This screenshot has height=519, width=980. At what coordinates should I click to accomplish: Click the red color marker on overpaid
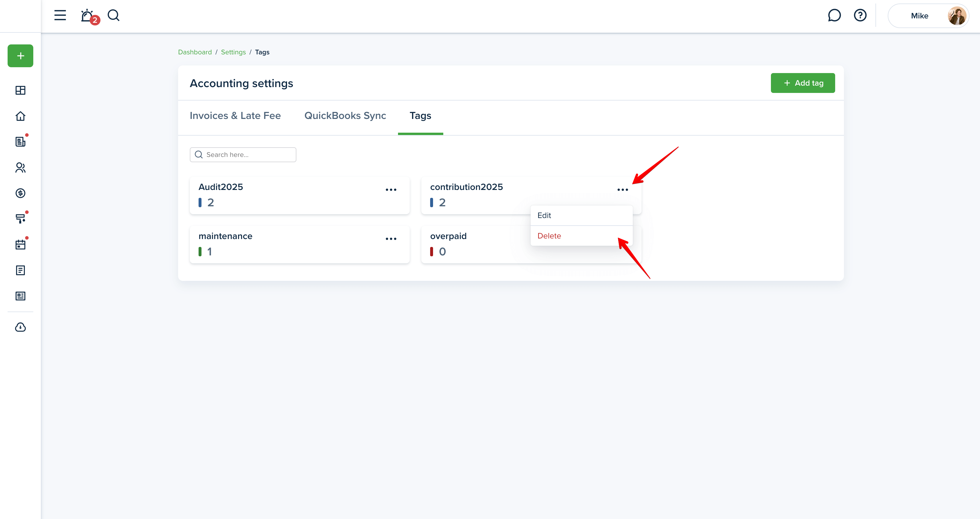pyautogui.click(x=431, y=251)
